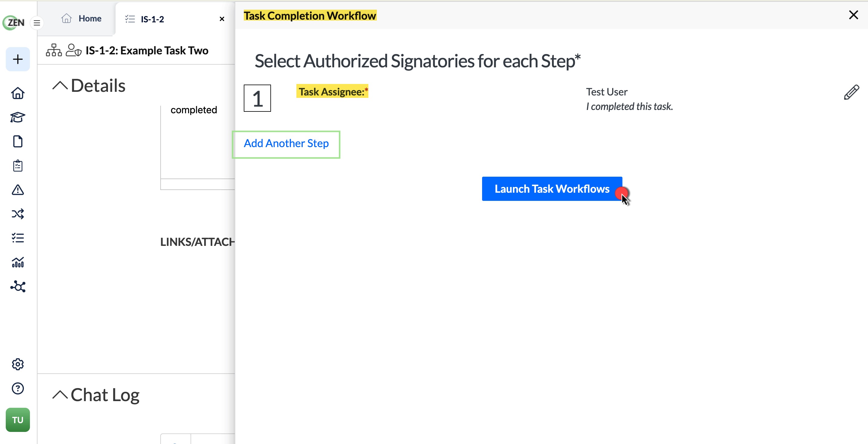Screen dimensions: 868x444
Task: Open the task list icon in sidebar
Action: point(18,238)
